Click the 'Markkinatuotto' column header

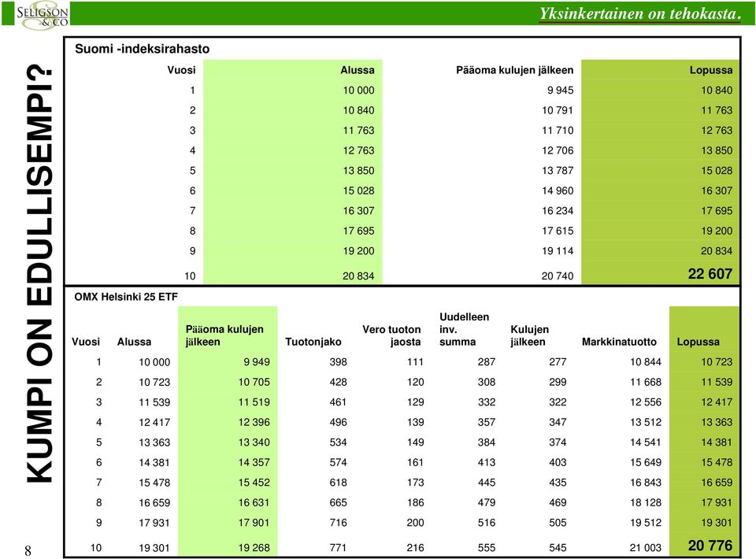coord(619,342)
